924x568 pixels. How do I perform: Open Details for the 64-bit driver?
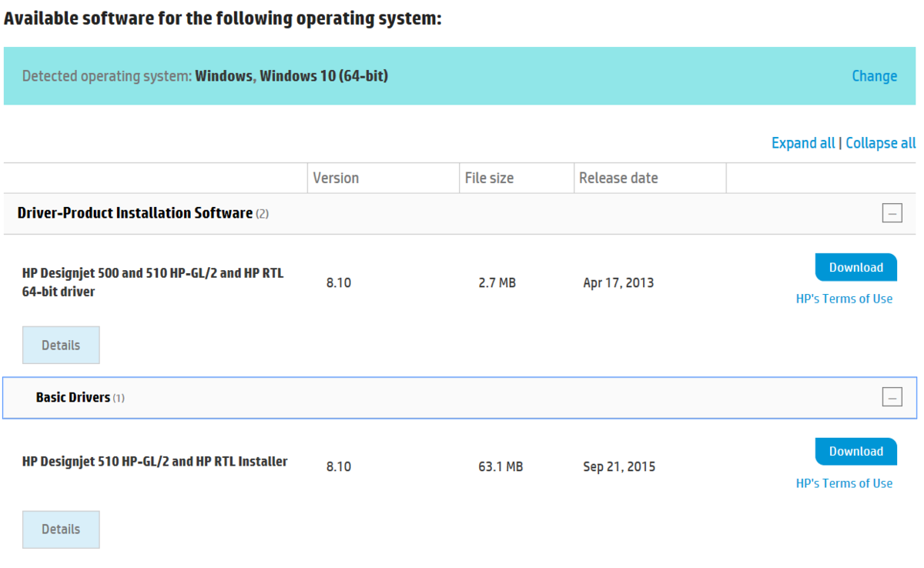click(61, 346)
